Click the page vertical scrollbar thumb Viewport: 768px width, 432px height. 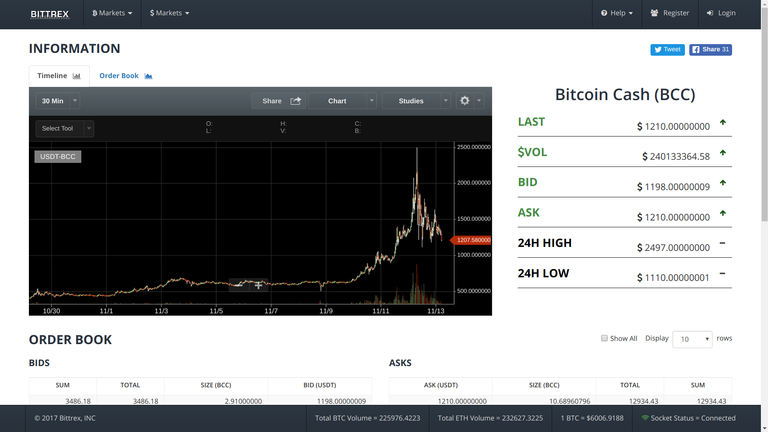point(765,115)
